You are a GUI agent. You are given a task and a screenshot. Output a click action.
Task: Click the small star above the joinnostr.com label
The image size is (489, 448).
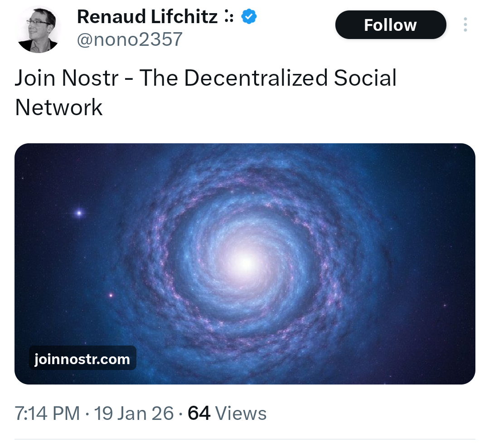point(111,296)
